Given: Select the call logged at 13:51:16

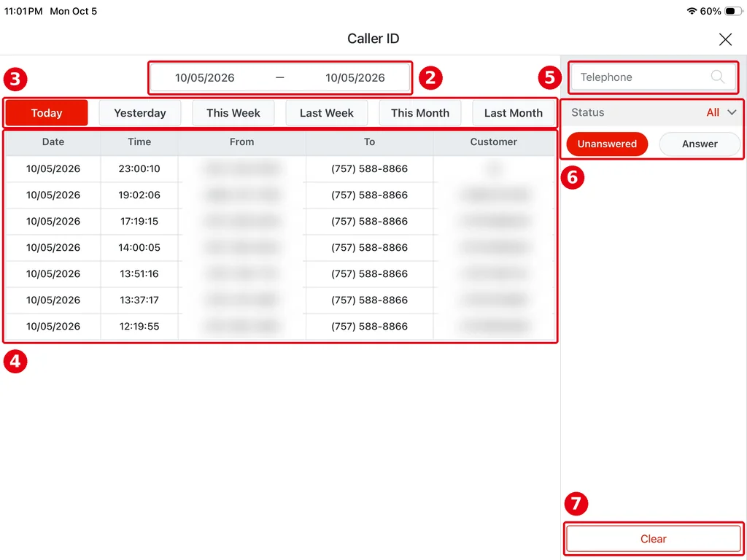Looking at the screenshot, I should coord(280,274).
